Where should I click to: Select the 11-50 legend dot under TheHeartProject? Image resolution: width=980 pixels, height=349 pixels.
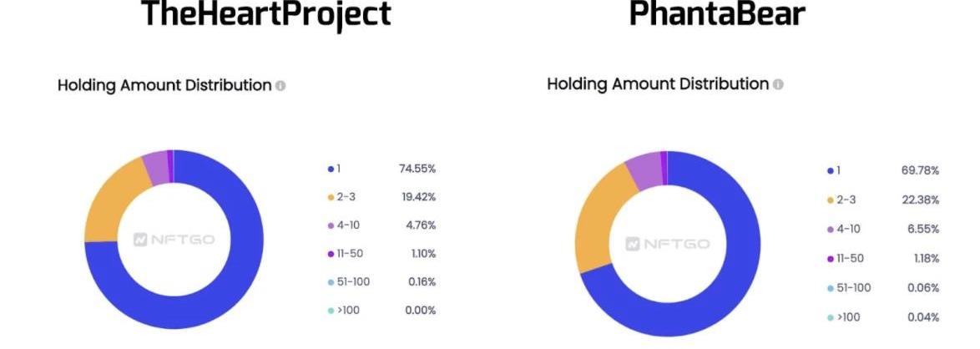331,254
